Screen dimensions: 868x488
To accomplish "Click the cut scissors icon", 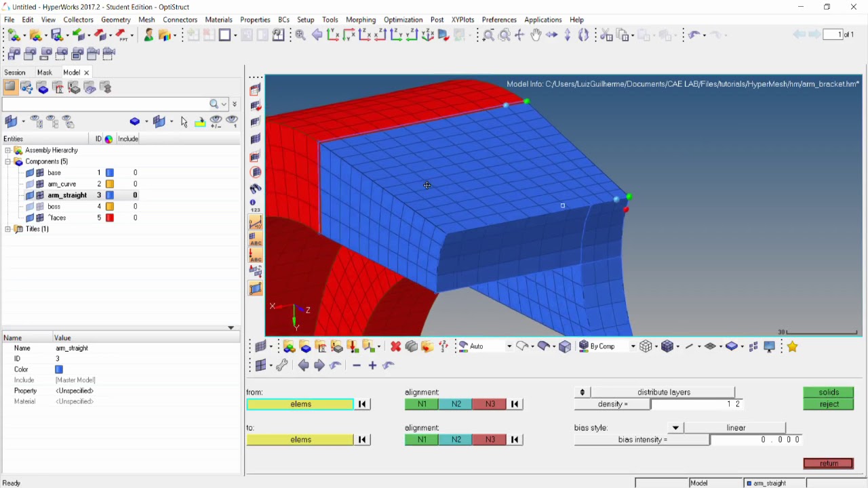I will [x=606, y=35].
